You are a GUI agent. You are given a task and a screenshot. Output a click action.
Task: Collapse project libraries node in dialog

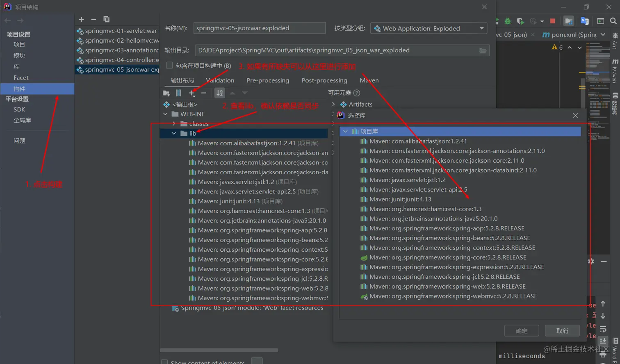[x=345, y=132]
